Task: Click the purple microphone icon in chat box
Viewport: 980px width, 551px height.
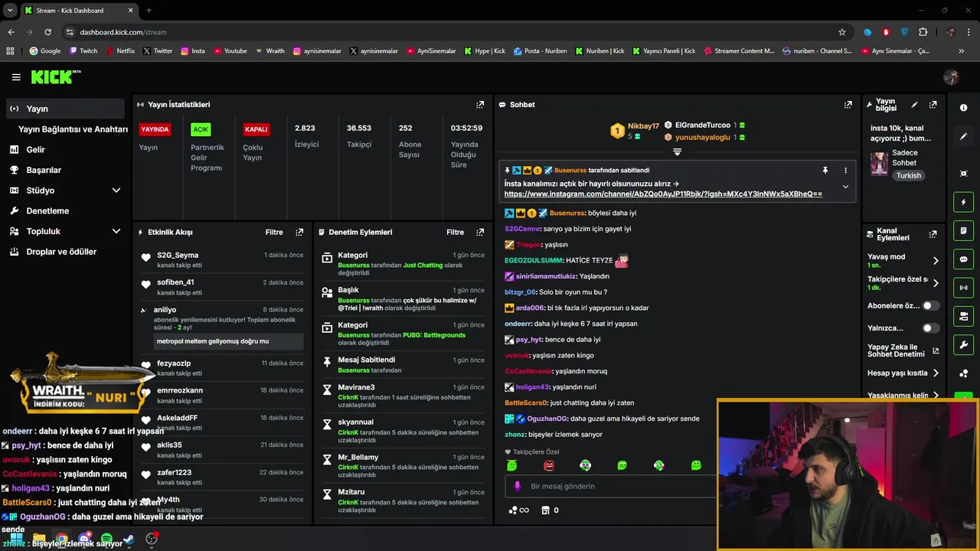Action: [518, 486]
